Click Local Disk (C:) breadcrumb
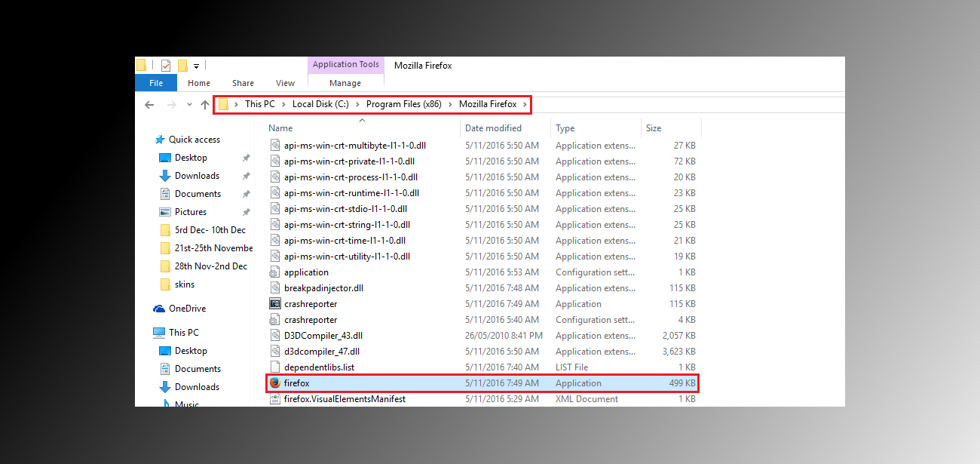The height and width of the screenshot is (464, 980). (x=320, y=104)
